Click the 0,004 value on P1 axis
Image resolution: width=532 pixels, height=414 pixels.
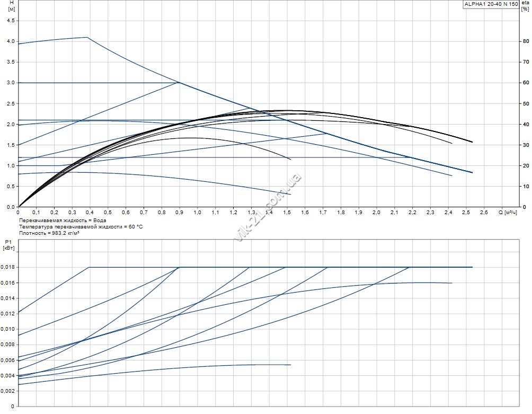point(7,376)
